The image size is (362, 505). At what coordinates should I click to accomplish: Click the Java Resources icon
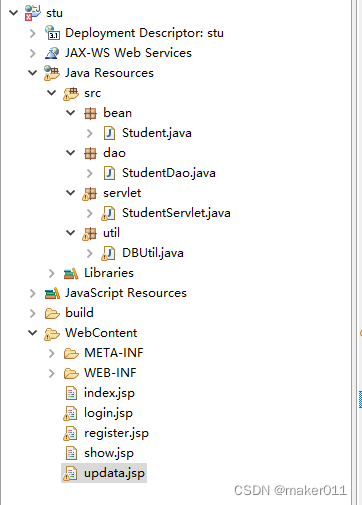click(x=52, y=73)
